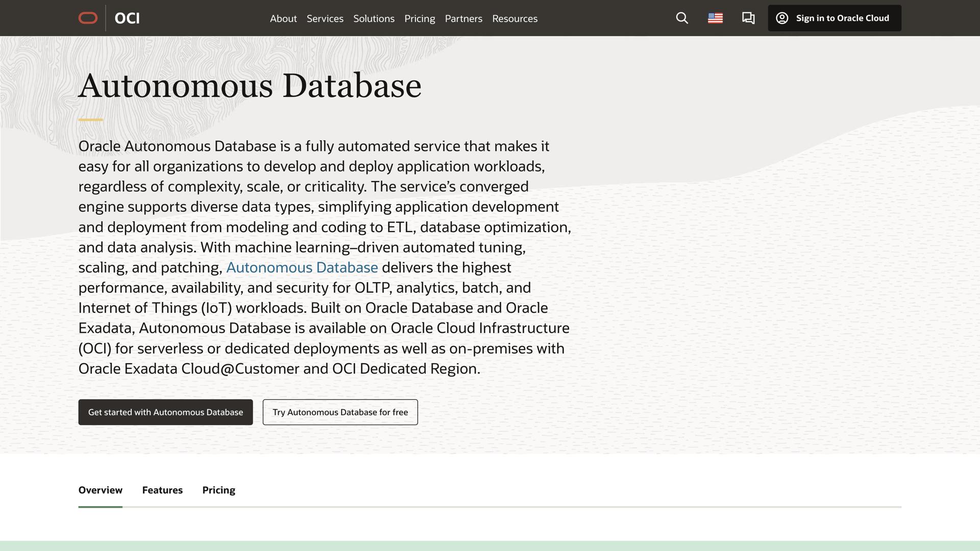The image size is (980, 551).
Task: Open the contact sales chat icon
Action: pyautogui.click(x=748, y=18)
